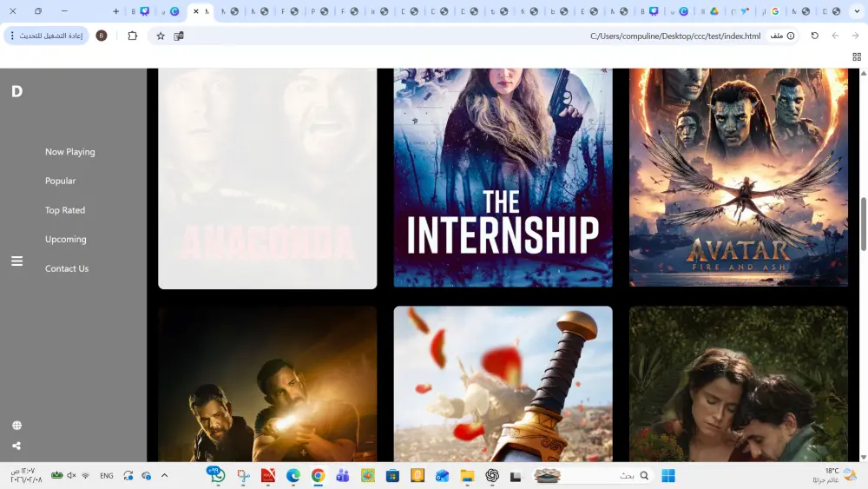
Task: Select the poster with sword and petals
Action: click(503, 384)
